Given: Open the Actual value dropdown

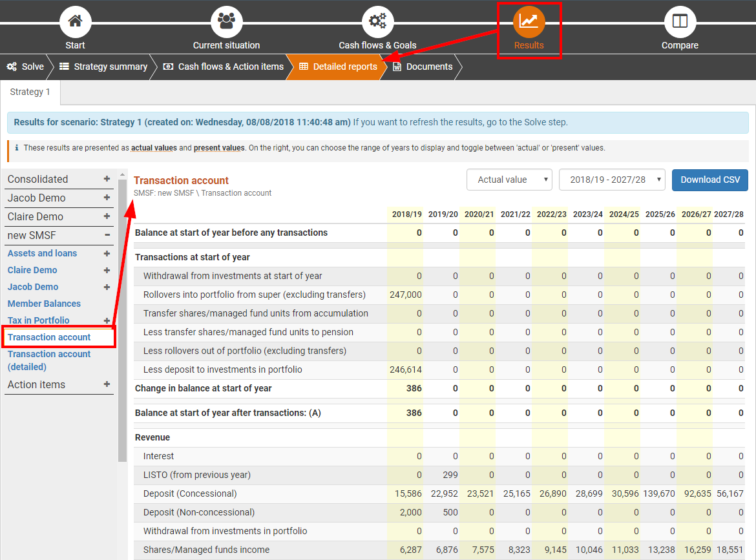Looking at the screenshot, I should [x=509, y=180].
